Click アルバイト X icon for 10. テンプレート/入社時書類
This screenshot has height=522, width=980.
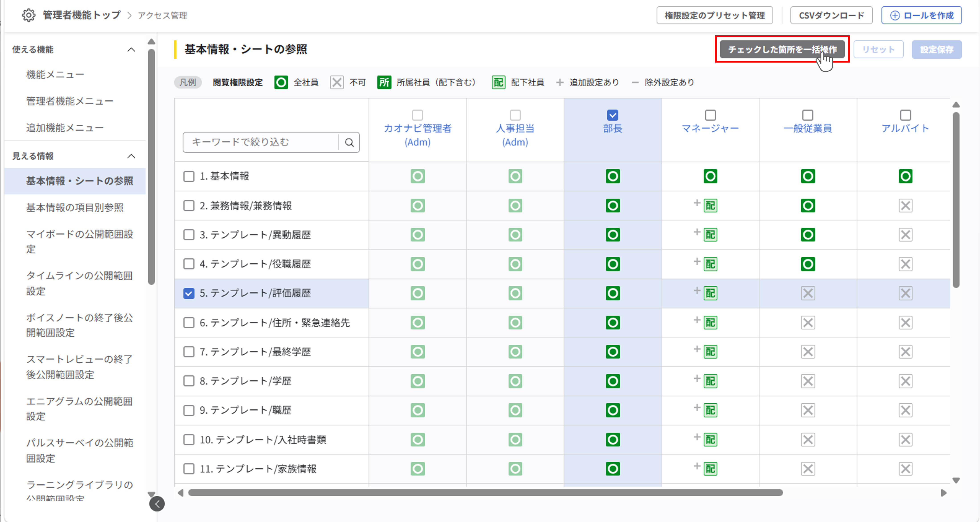(x=905, y=439)
